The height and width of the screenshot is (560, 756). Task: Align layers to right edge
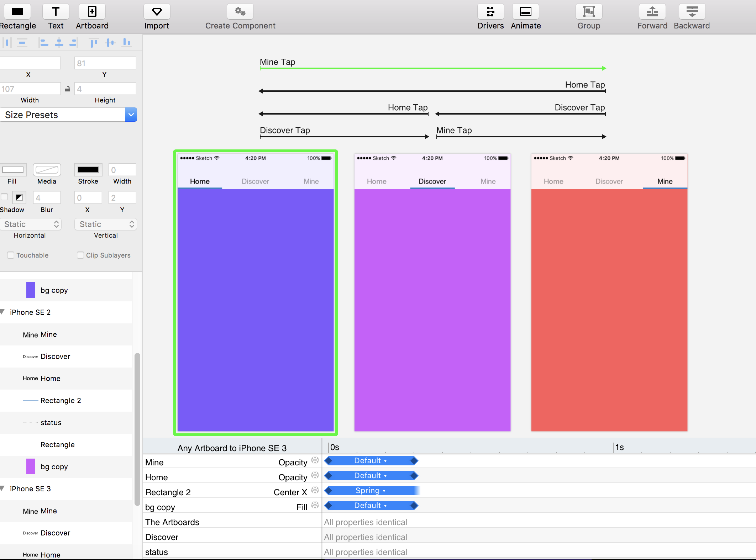click(73, 43)
